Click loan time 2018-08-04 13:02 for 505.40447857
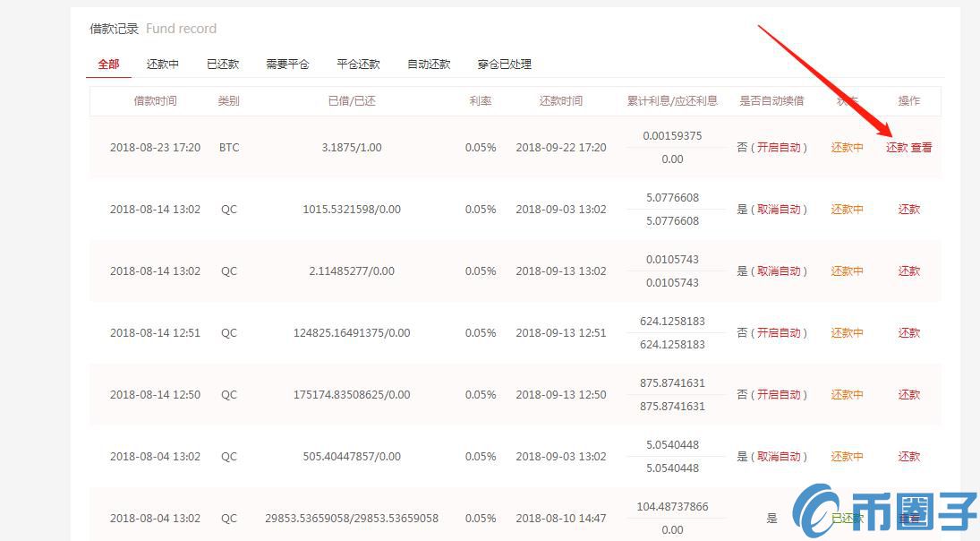980x541 pixels. tap(155, 457)
